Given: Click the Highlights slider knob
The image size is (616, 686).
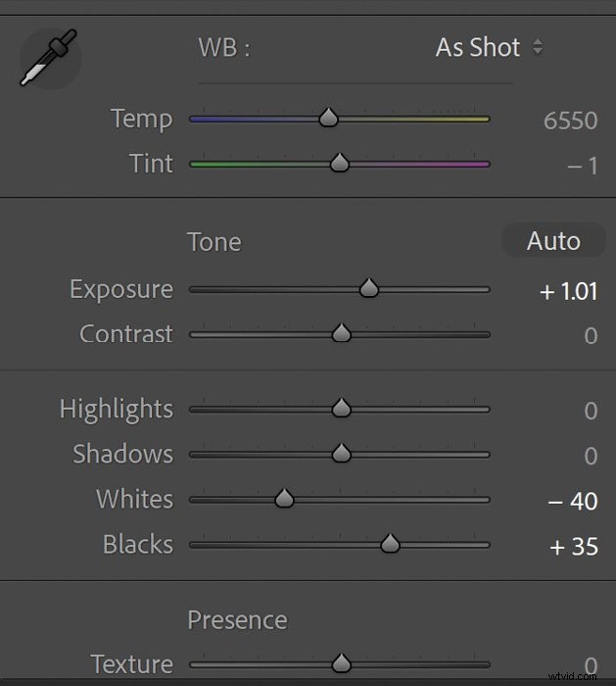Looking at the screenshot, I should [342, 408].
